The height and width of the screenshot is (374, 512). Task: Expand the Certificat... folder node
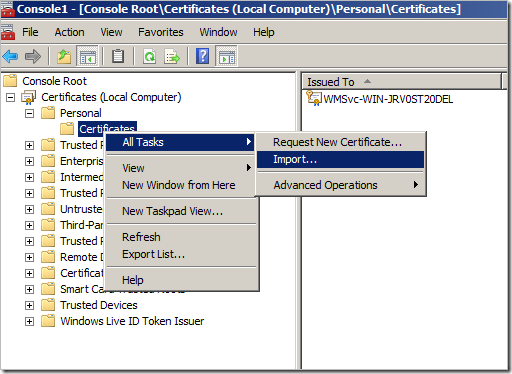pos(29,274)
